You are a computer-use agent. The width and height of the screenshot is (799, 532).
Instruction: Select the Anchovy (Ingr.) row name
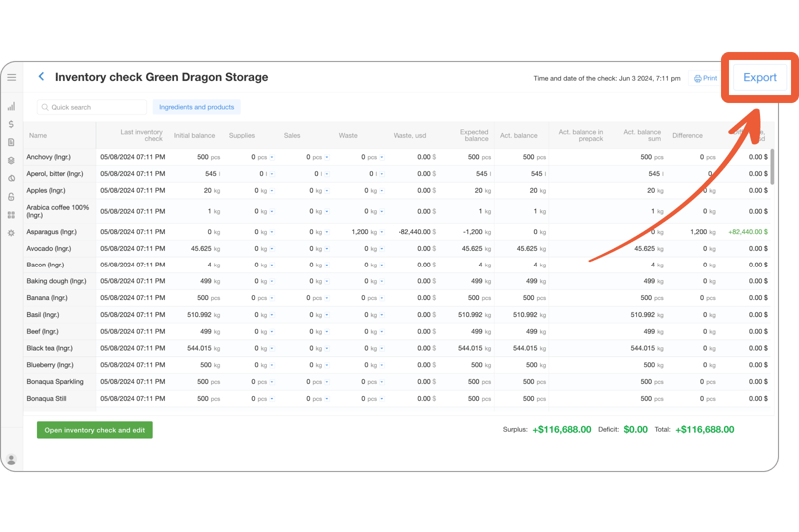pyautogui.click(x=48, y=157)
